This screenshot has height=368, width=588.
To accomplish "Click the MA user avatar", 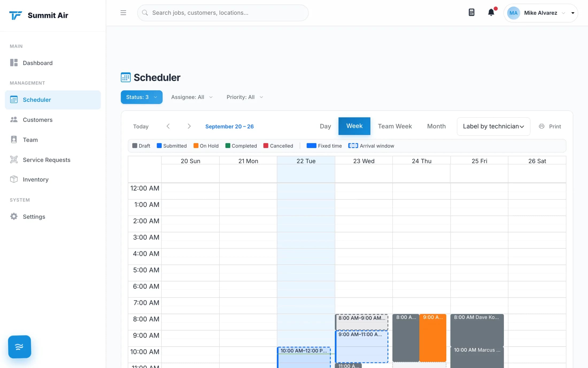I will point(513,13).
